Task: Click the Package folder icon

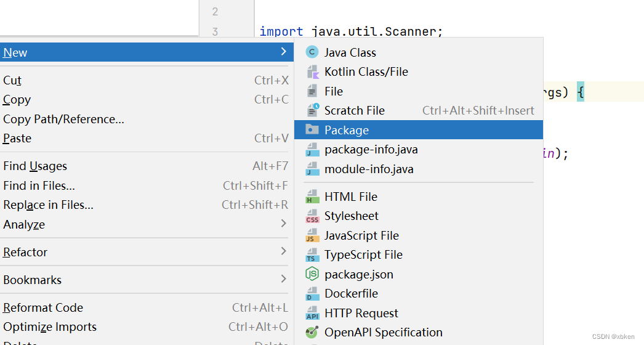Action: tap(312, 130)
